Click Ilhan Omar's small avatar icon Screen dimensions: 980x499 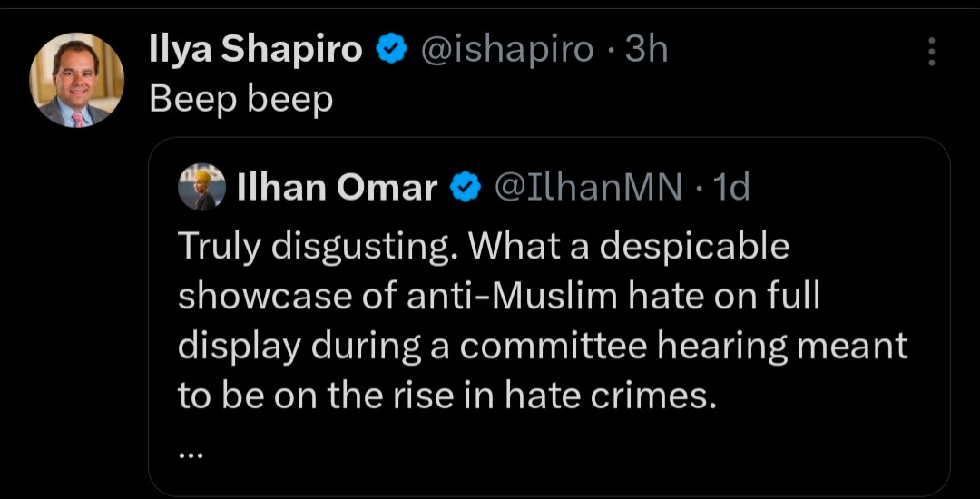click(x=203, y=187)
